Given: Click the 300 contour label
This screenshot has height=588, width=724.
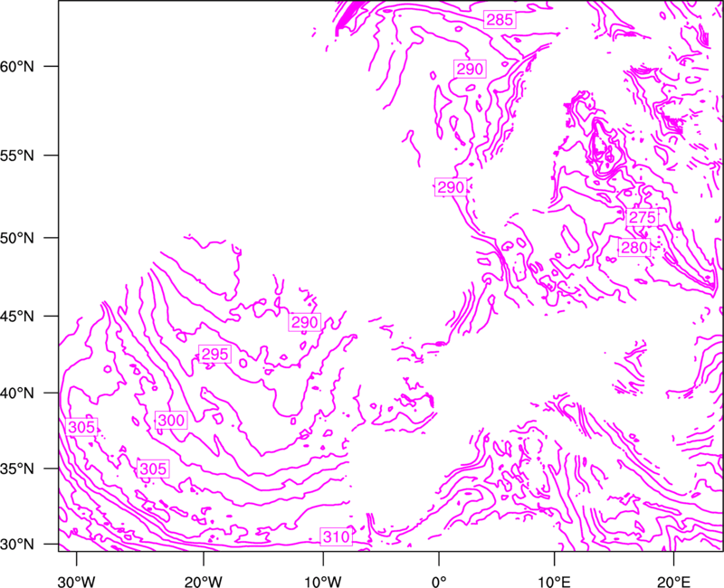Looking at the screenshot, I should click(x=171, y=421).
